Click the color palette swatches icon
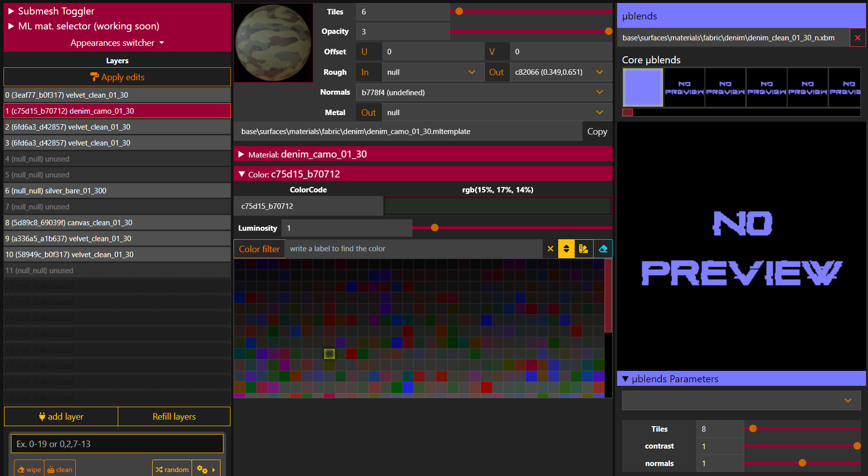The height and width of the screenshot is (476, 868). point(583,249)
